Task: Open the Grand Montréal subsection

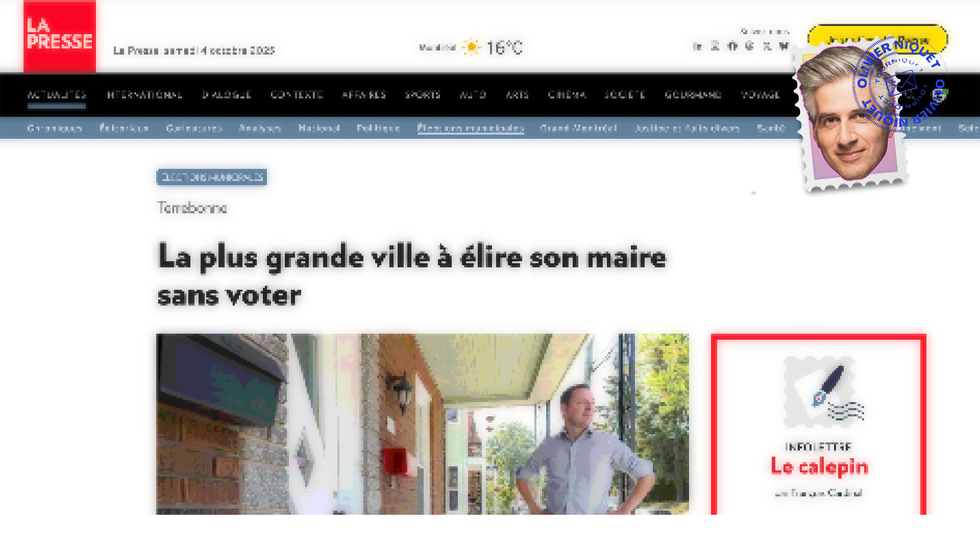Action: pos(578,129)
